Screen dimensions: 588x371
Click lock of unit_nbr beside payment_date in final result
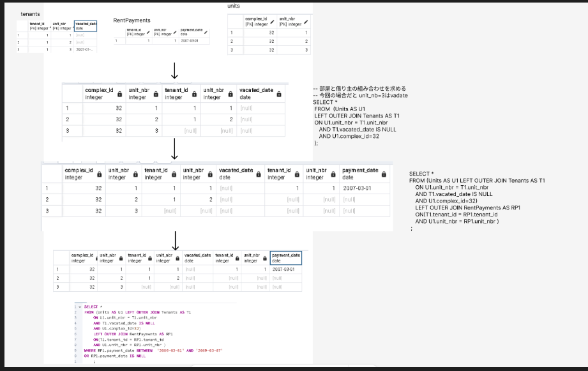[265, 259]
